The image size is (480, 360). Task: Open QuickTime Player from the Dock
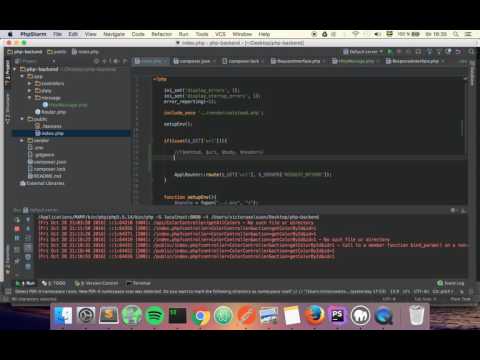[383, 315]
